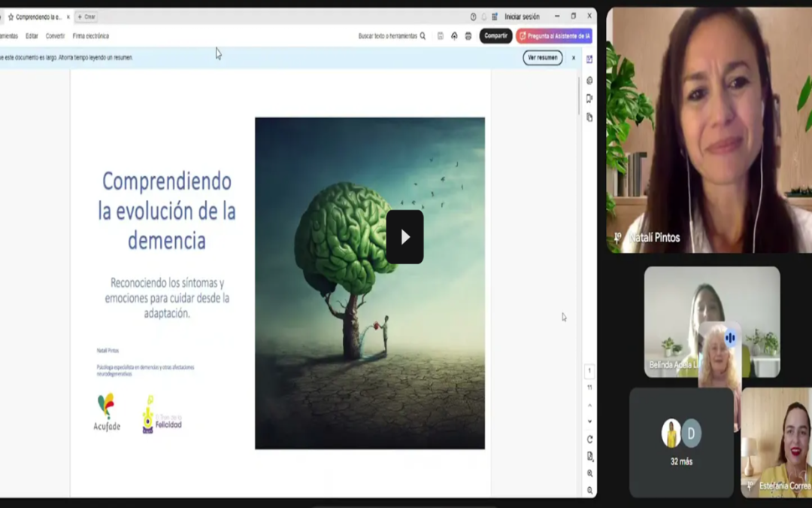Open the page thumbnails icon on the right sidebar
812x508 pixels.
coord(589,116)
